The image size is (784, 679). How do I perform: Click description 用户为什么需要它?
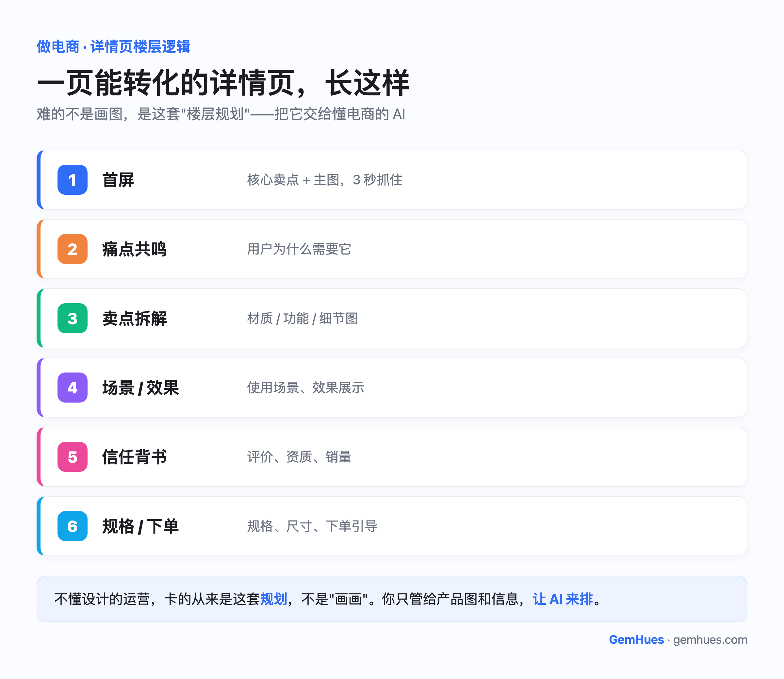tap(299, 249)
